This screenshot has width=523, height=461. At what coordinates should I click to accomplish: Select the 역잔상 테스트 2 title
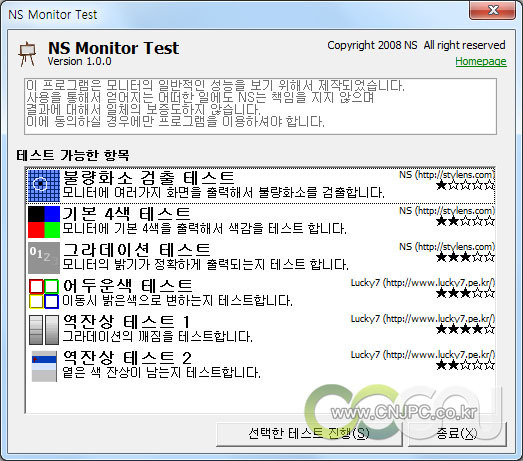pos(127,358)
